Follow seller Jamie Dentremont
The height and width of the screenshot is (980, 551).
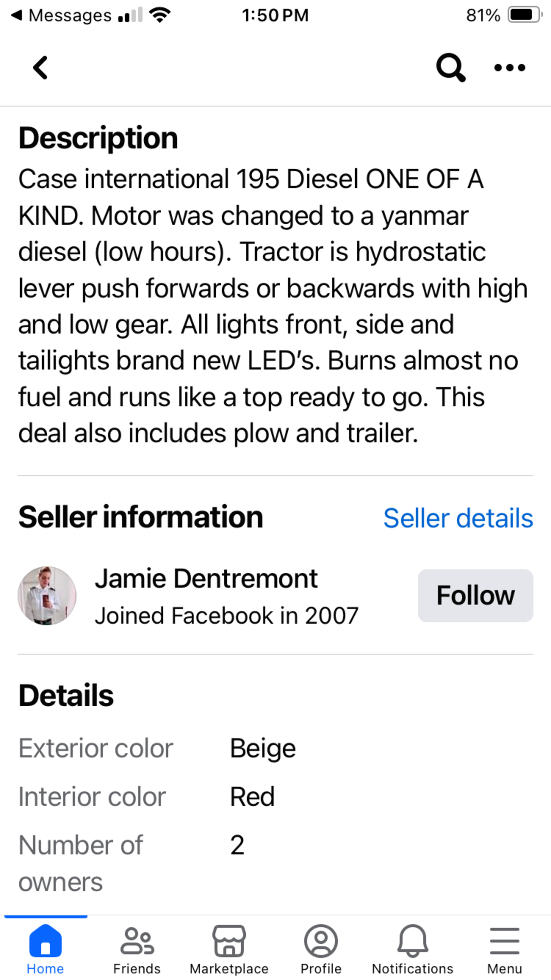point(475,595)
